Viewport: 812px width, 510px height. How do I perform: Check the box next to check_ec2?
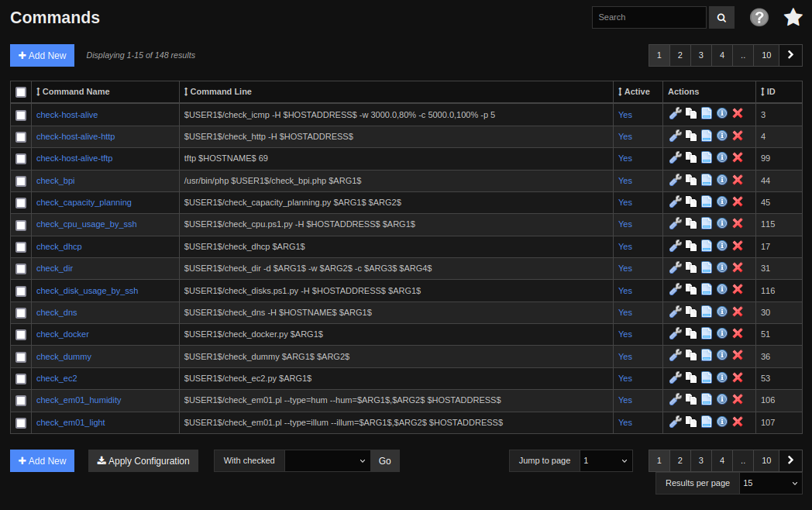(x=21, y=379)
